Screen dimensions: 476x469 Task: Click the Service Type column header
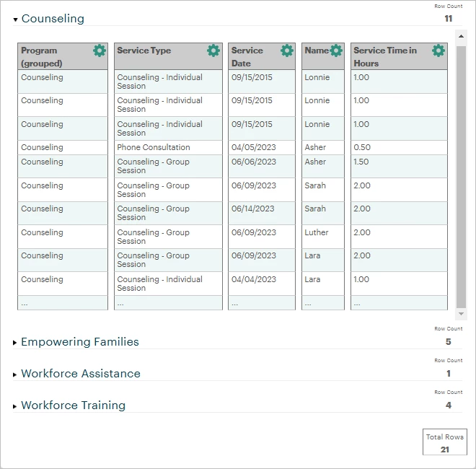pos(168,56)
